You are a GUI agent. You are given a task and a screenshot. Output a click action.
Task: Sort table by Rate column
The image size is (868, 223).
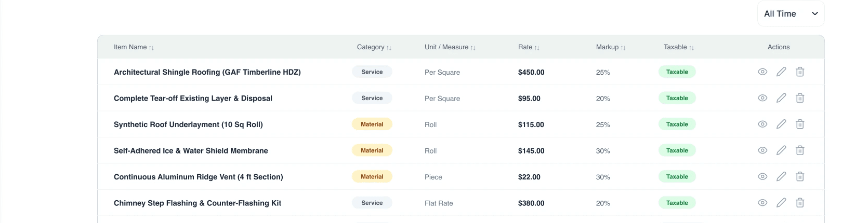click(529, 47)
